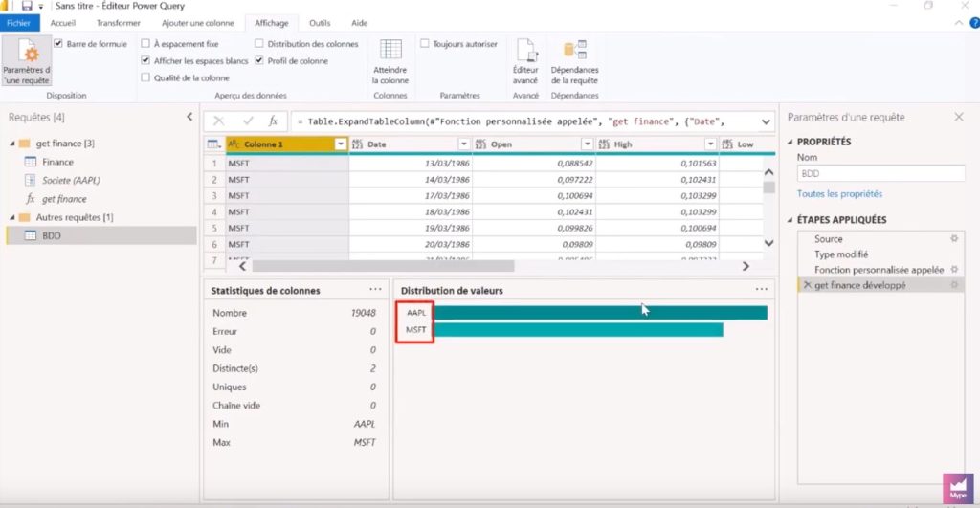Screen dimensions: 980x508
Task: Click the Colonne 1 data type icon
Action: tap(234, 144)
